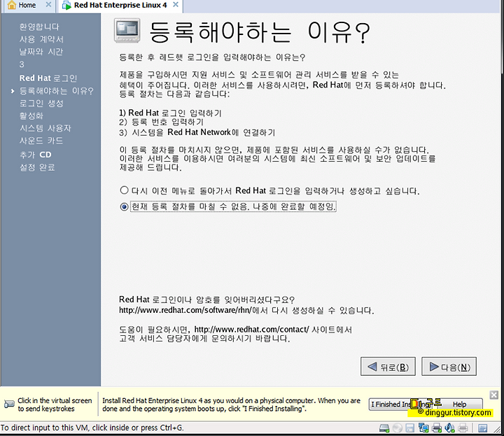Click the first printer device status icon
The width and height of the screenshot is (504, 436).
pos(437,428)
